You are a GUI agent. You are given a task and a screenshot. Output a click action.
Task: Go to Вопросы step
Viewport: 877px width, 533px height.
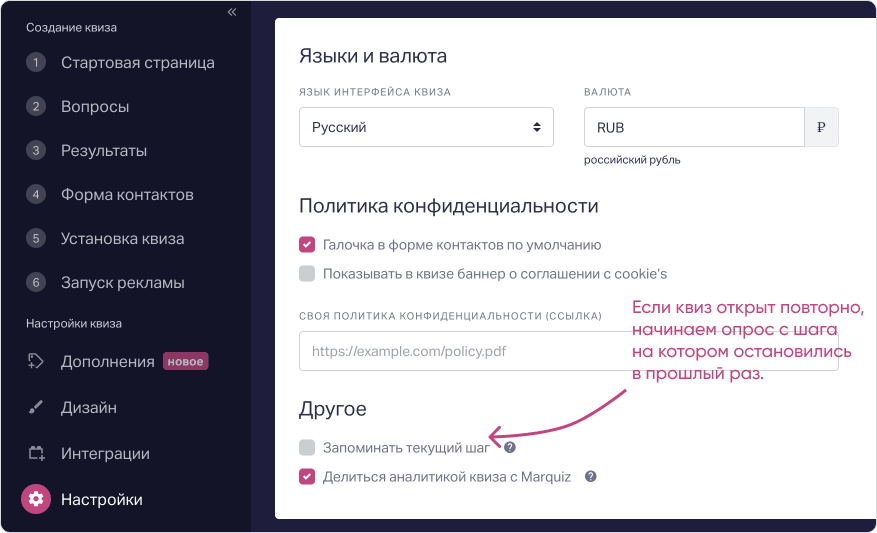95,107
